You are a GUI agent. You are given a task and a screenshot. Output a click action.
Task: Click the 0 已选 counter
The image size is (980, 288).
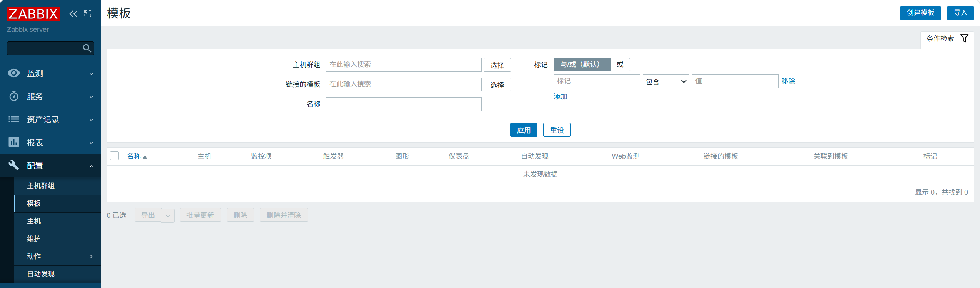pos(116,215)
